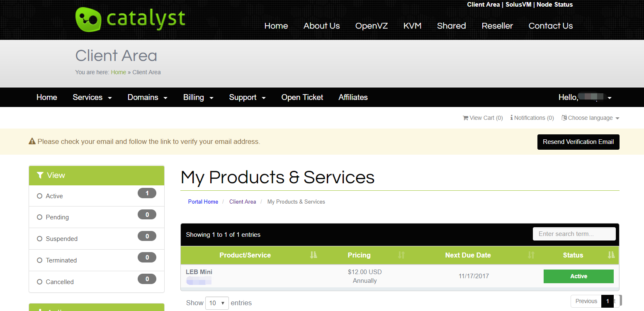Expand the Support dropdown menu

tap(247, 97)
